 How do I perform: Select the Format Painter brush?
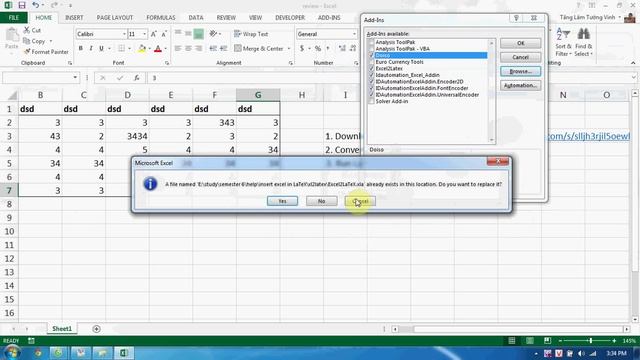[x=27, y=52]
